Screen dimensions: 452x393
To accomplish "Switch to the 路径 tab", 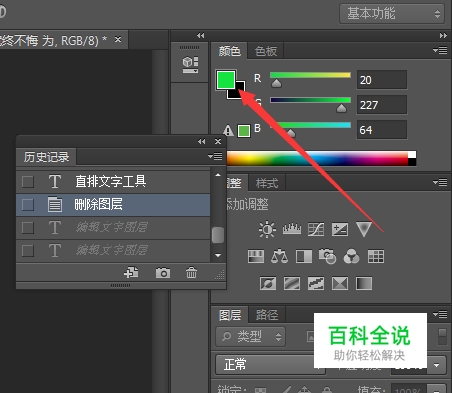I will (267, 315).
